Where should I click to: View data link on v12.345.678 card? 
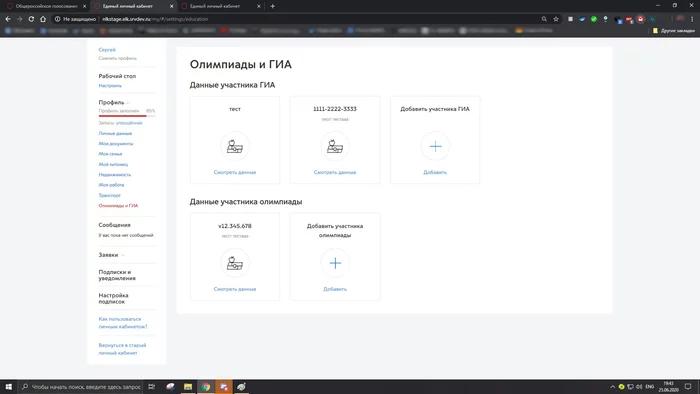(235, 289)
